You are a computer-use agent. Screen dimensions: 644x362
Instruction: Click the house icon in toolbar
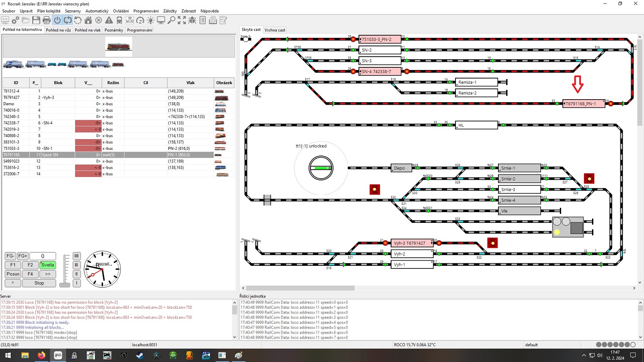pos(88,20)
